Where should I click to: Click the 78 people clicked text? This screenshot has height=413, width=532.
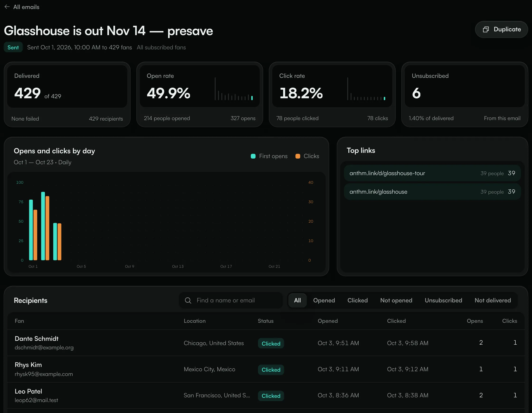point(297,118)
